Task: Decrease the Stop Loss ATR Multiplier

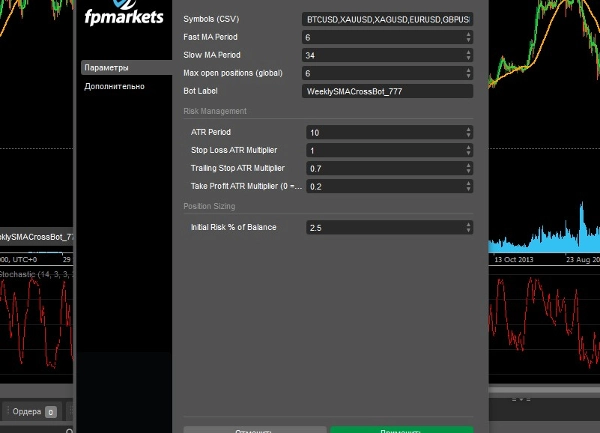Action: tap(469, 153)
